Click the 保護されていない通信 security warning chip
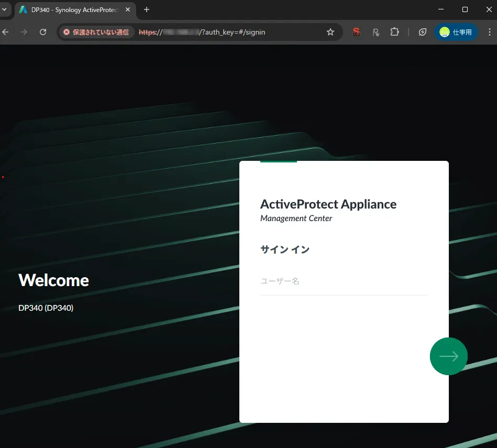 click(96, 32)
